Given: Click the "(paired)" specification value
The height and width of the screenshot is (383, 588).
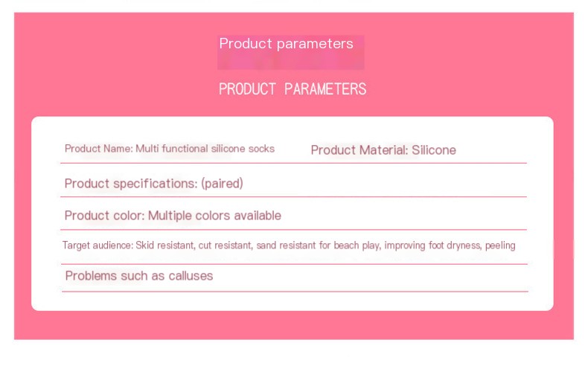Looking at the screenshot, I should click(222, 184).
